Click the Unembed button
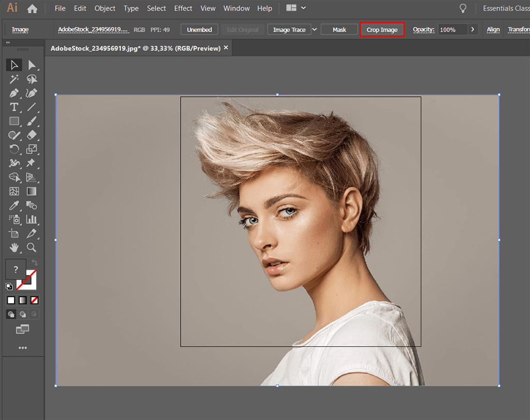530x420 pixels. tap(199, 30)
